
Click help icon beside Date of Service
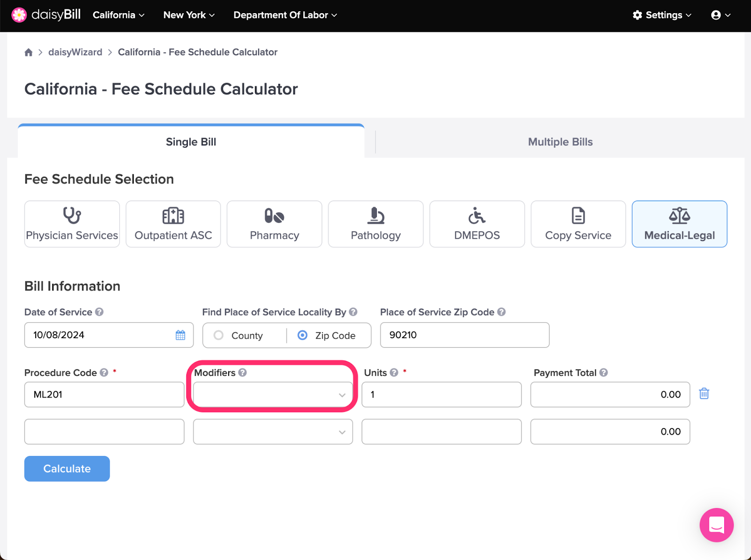(x=99, y=312)
